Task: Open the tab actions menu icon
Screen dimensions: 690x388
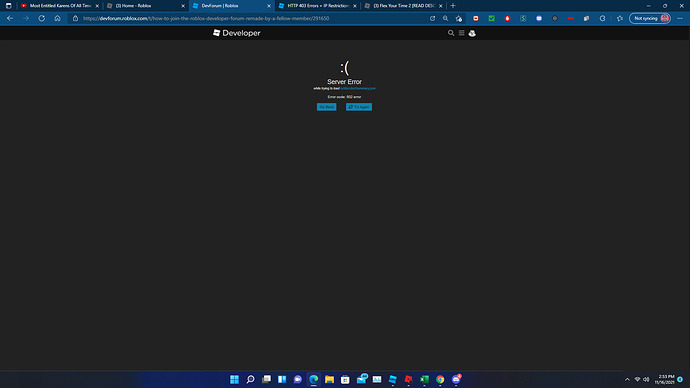Action: (8, 6)
